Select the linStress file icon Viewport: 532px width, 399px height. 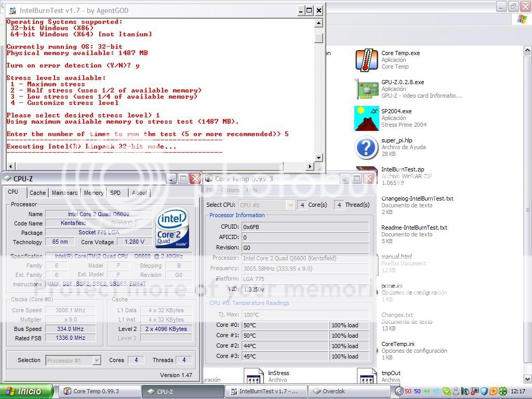[254, 377]
